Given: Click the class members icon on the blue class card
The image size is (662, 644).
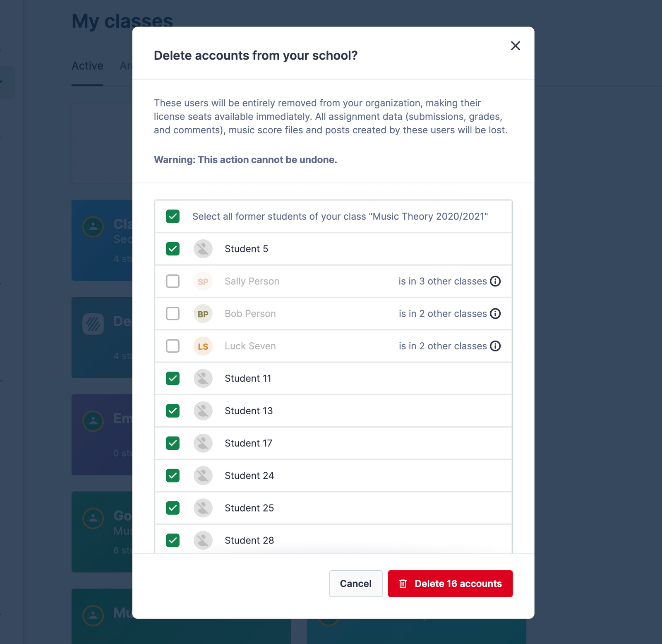Looking at the screenshot, I should (93, 227).
